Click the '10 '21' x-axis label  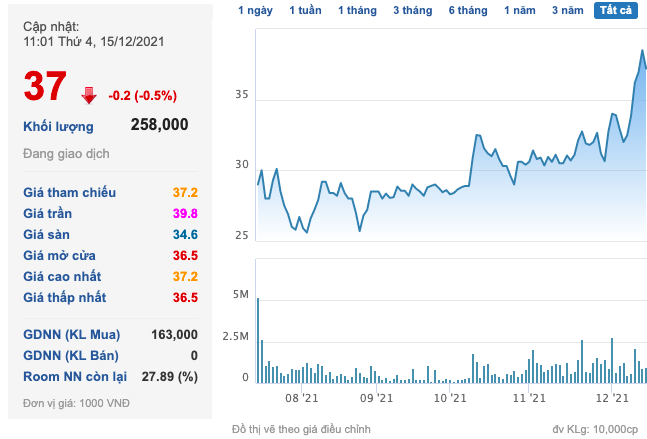coord(451,398)
